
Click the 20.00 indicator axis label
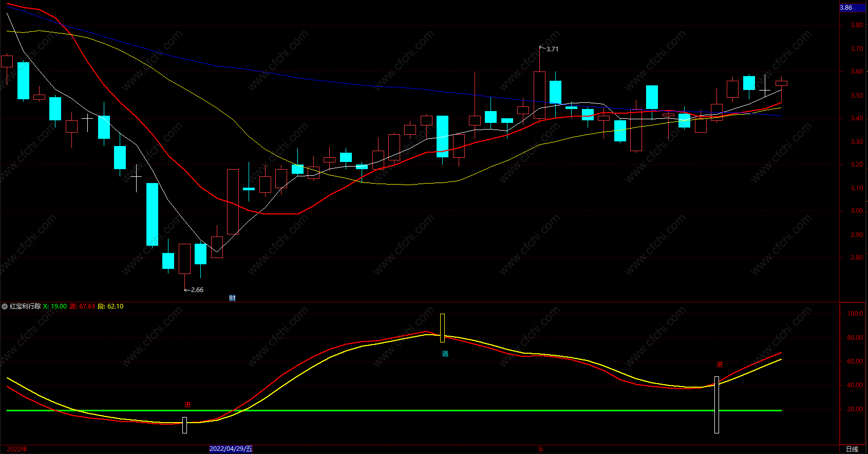point(855,409)
